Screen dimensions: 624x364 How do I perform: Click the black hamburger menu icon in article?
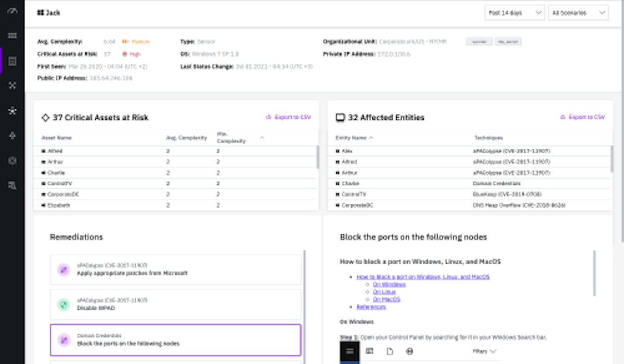coord(349,352)
